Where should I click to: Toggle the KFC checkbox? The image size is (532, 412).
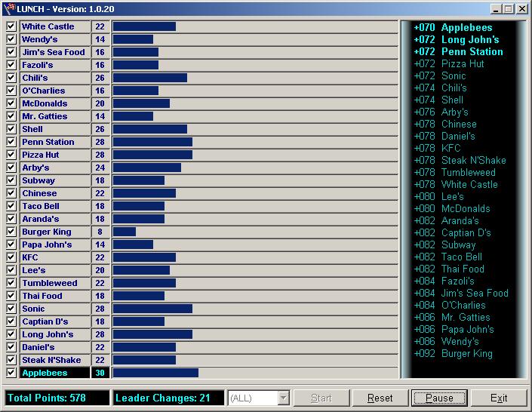coord(11,257)
